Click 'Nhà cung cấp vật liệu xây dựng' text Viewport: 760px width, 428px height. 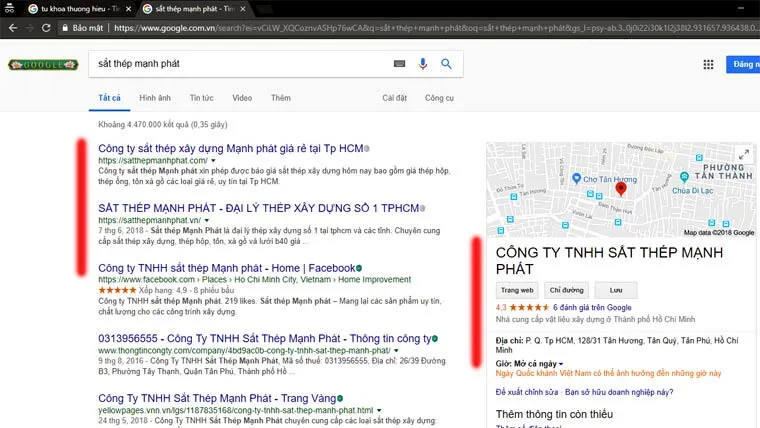click(x=595, y=319)
